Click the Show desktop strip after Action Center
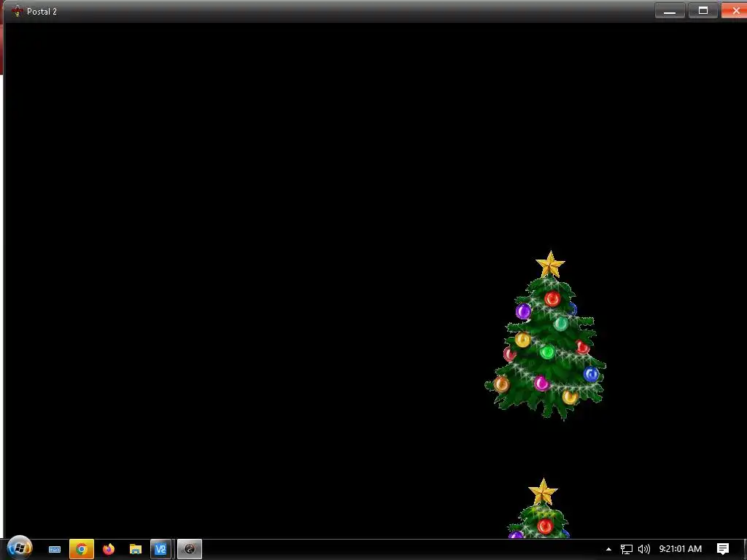The width and height of the screenshot is (747, 560). click(x=745, y=550)
